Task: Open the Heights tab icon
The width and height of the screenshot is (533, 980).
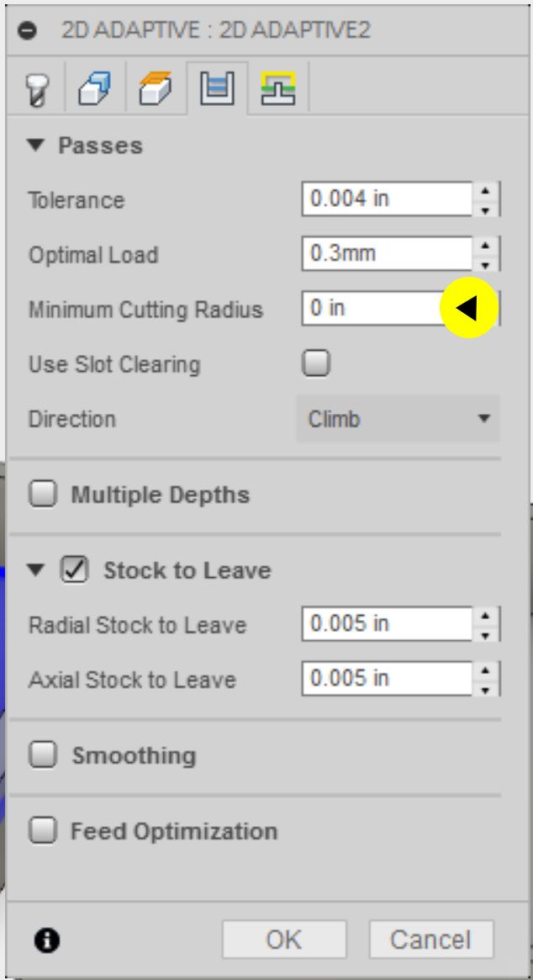Action: coord(155,89)
